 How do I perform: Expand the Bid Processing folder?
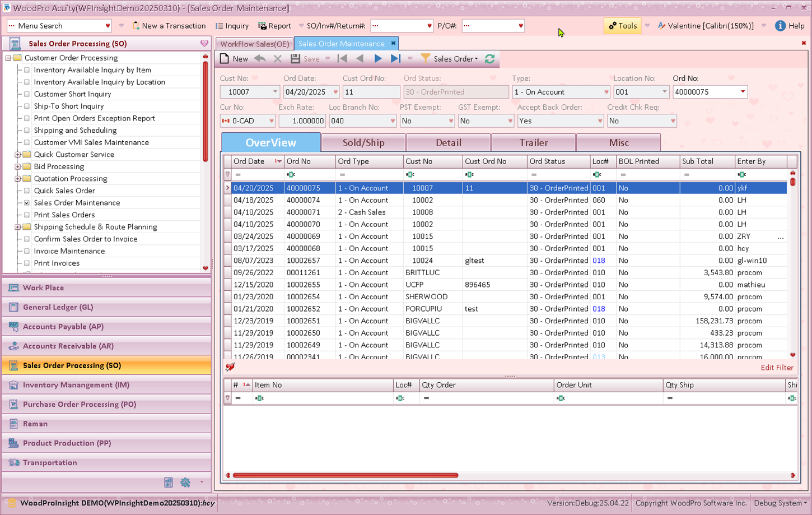[18, 166]
